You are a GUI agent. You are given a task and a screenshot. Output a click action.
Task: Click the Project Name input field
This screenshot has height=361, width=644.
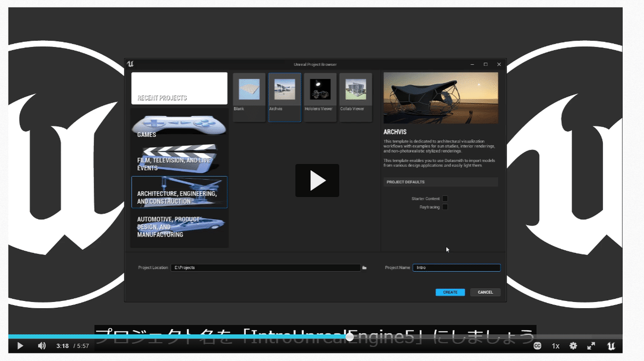(456, 268)
